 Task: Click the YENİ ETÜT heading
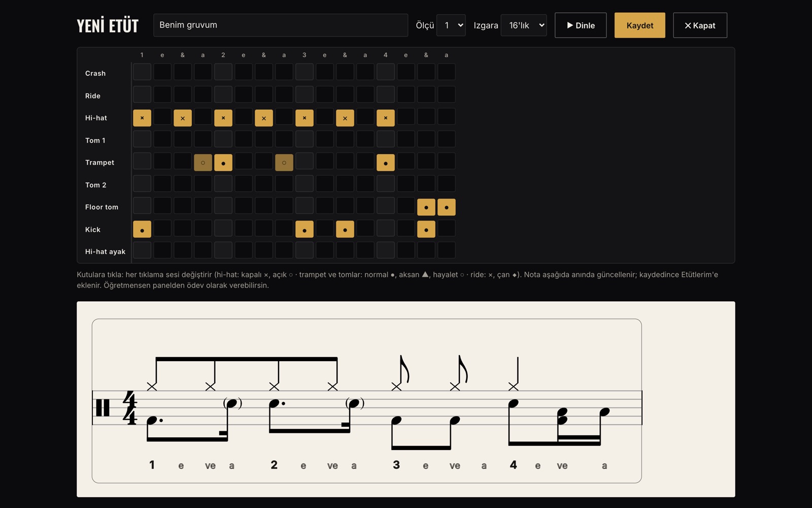point(108,25)
